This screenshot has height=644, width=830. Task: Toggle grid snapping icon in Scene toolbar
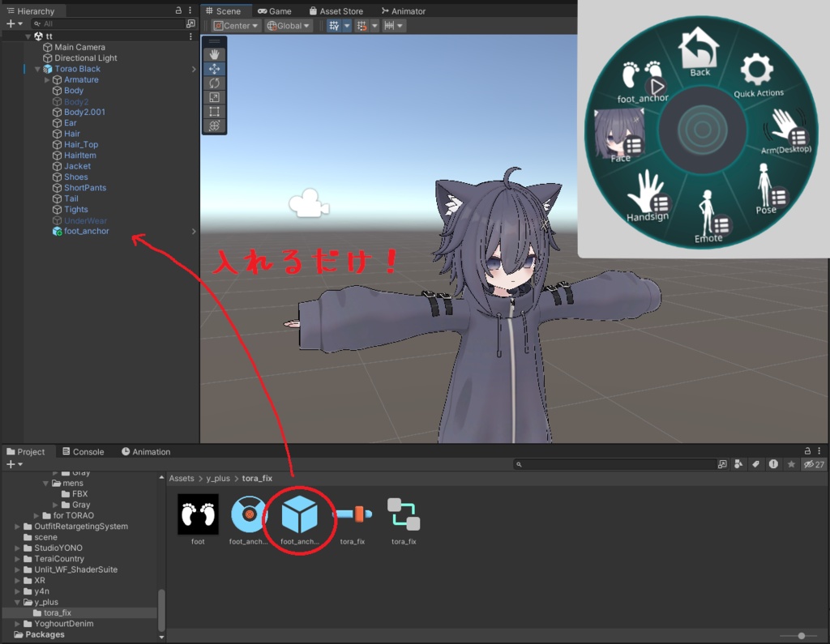click(x=334, y=25)
